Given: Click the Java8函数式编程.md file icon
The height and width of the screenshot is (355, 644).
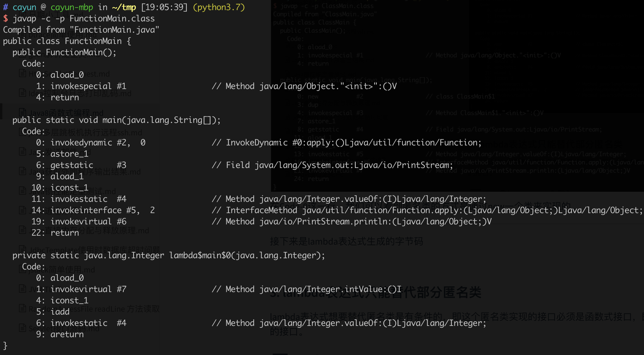Looking at the screenshot, I should pos(23,112).
